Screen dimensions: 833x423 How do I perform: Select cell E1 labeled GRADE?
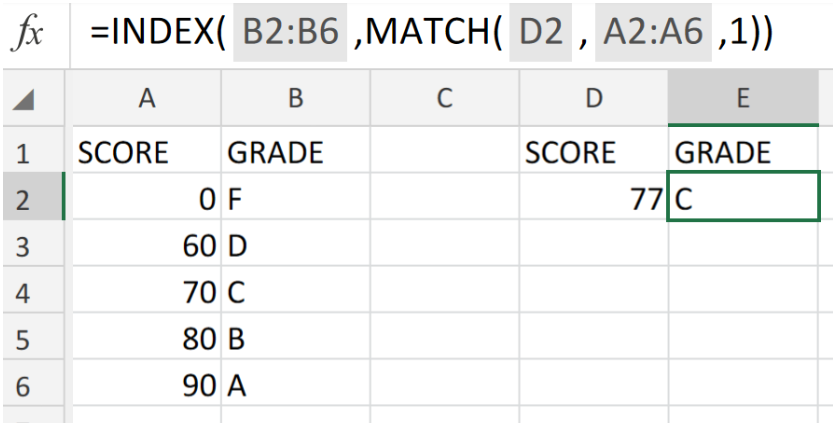pos(743,153)
